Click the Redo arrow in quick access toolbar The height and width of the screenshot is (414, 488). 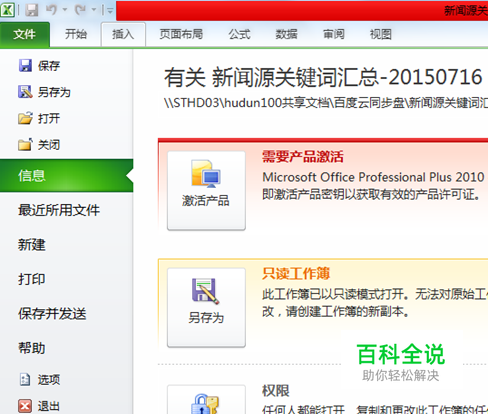(x=80, y=10)
